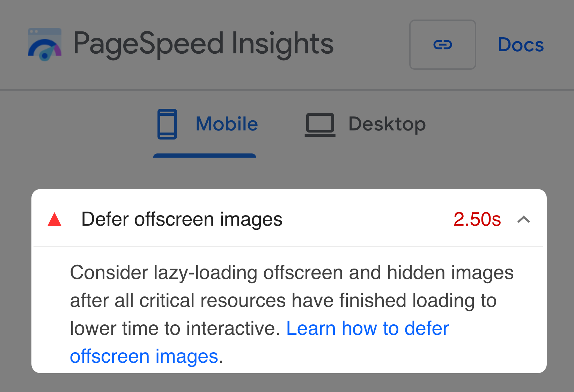Click the lazy-loading description paragraph
Viewport: 574px width, 392px height.
coord(292,314)
